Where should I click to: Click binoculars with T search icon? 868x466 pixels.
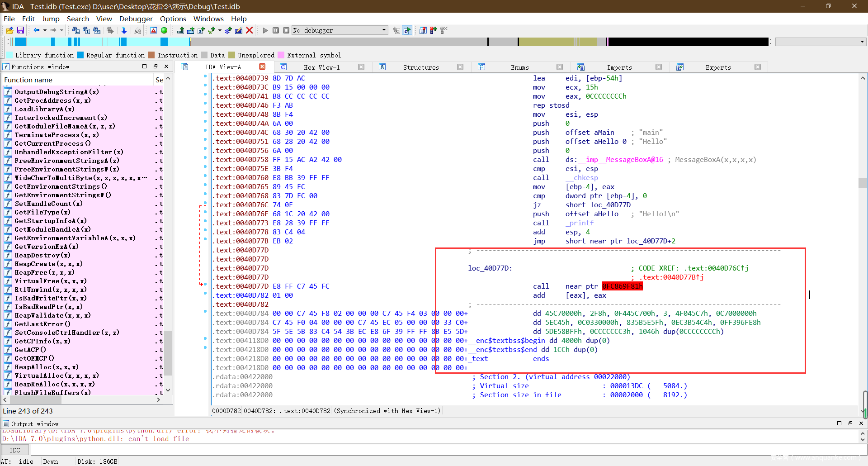click(86, 30)
